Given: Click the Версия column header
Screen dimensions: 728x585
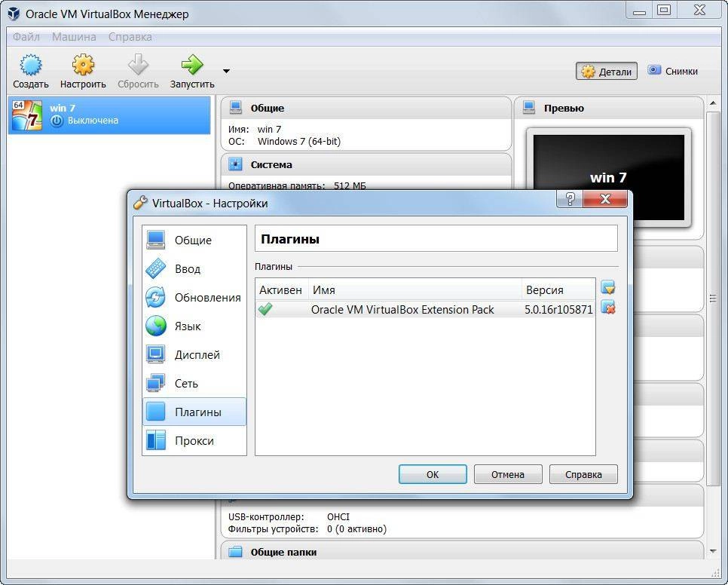Looking at the screenshot, I should (558, 290).
